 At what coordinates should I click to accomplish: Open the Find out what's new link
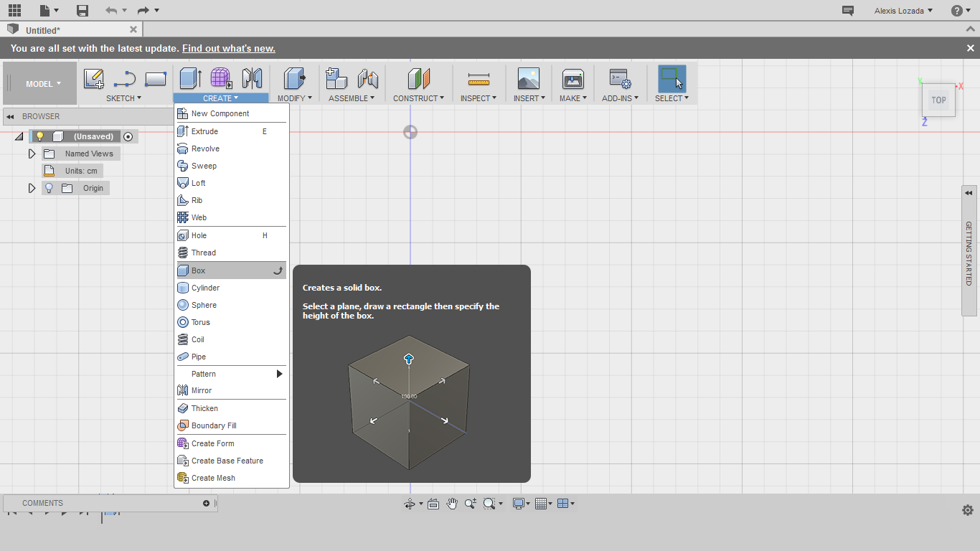[x=228, y=48]
